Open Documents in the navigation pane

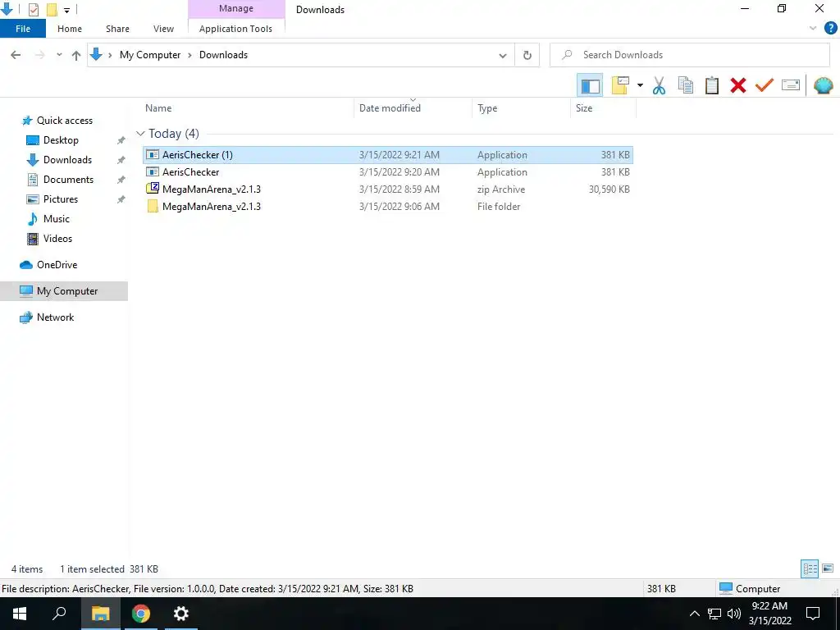click(x=68, y=180)
